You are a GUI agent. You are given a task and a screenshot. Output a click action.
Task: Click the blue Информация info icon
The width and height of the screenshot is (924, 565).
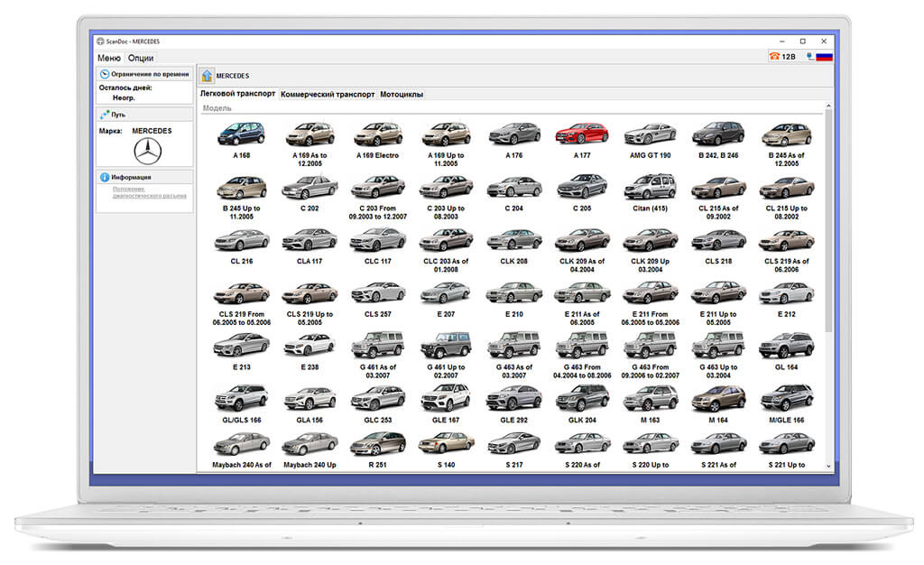pyautogui.click(x=105, y=177)
